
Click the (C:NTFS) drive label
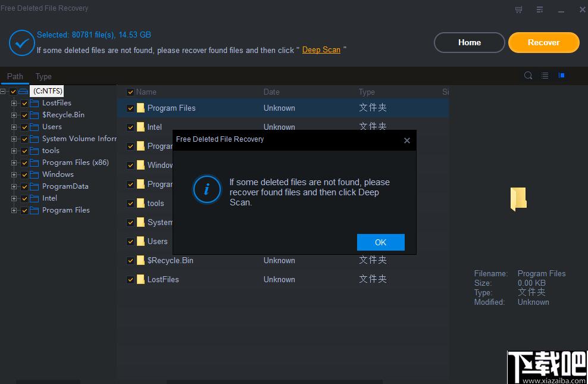(48, 91)
